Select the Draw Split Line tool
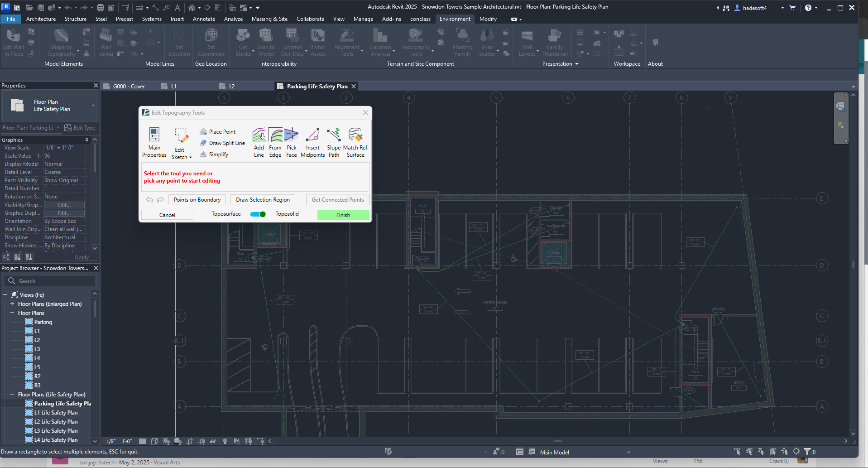The width and height of the screenshot is (868, 468). (x=222, y=143)
